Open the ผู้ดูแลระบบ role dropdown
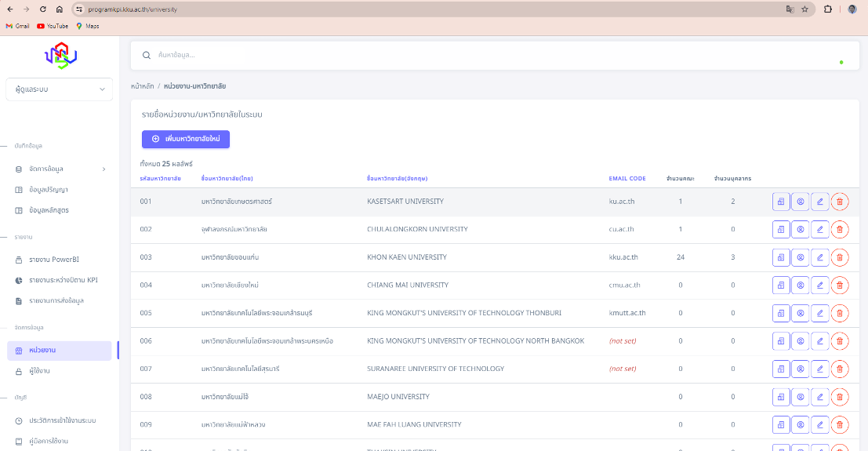Screen dimensions: 868x451 tap(59, 89)
